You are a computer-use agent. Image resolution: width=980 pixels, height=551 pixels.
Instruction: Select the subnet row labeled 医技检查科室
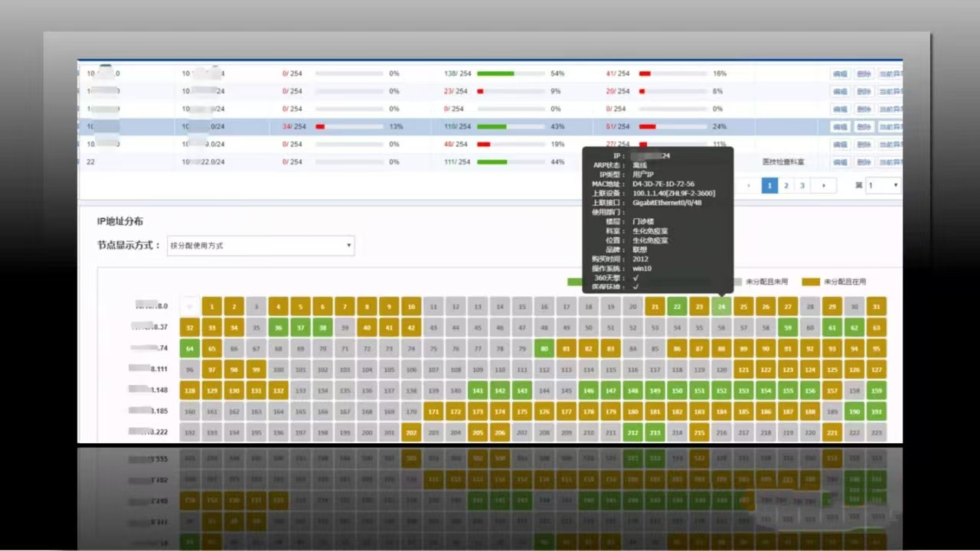click(783, 162)
